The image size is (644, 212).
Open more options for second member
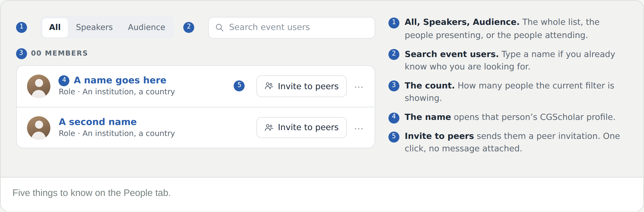[x=359, y=129]
